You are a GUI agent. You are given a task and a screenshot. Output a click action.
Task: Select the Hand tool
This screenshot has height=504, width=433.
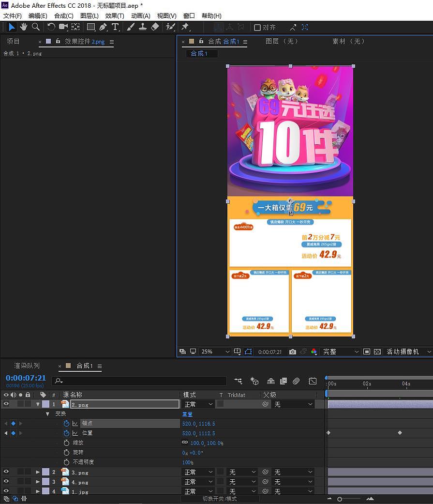[x=23, y=27]
